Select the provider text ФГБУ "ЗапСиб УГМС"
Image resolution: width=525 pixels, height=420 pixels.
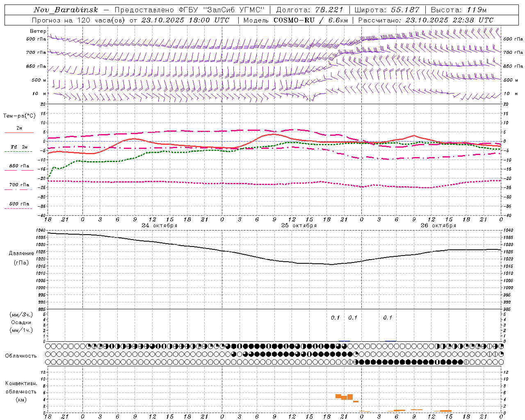222,10
